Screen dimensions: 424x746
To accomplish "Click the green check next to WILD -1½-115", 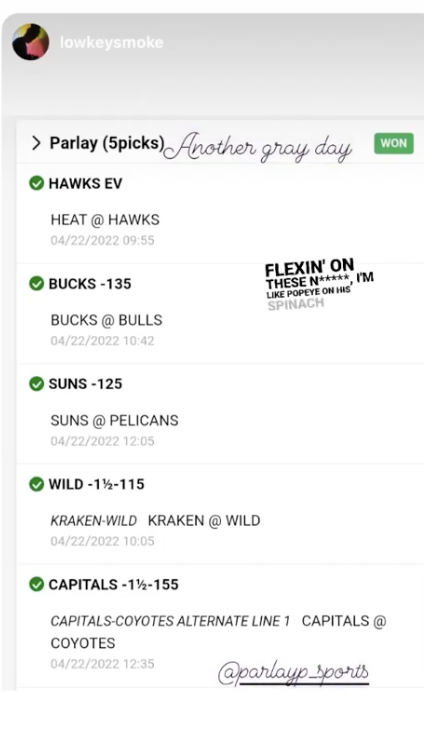I will (x=36, y=484).
